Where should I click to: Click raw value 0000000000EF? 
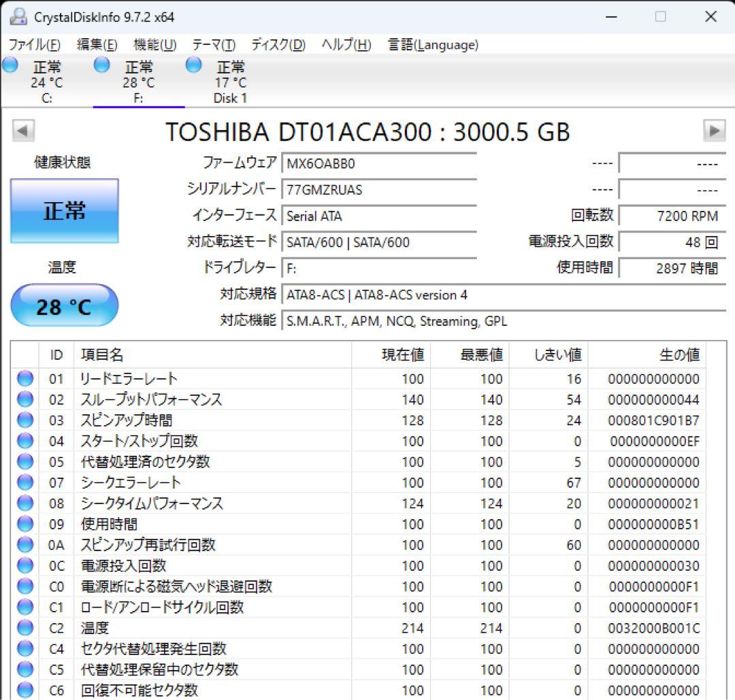pyautogui.click(x=655, y=441)
